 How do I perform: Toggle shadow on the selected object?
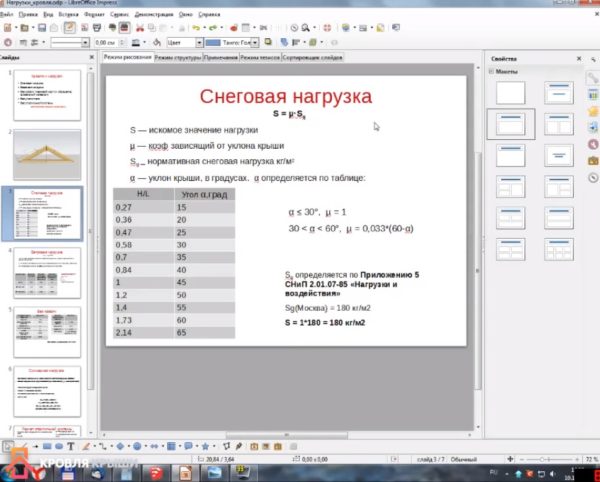click(268, 42)
